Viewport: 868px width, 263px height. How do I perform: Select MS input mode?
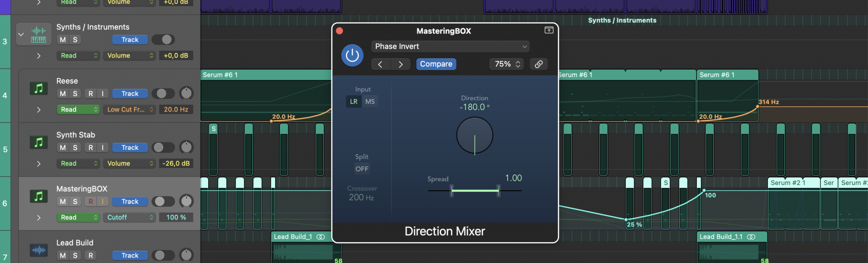(370, 102)
